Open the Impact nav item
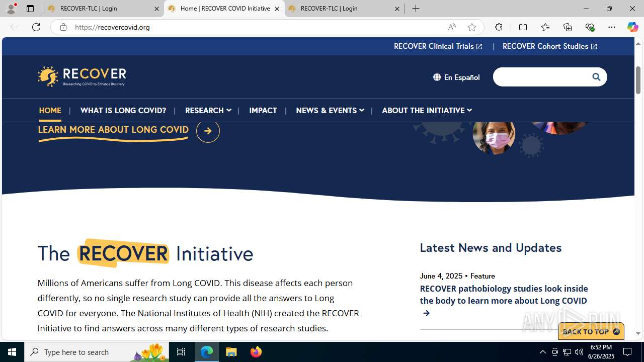Viewport: 644px width, 362px height. click(x=263, y=110)
